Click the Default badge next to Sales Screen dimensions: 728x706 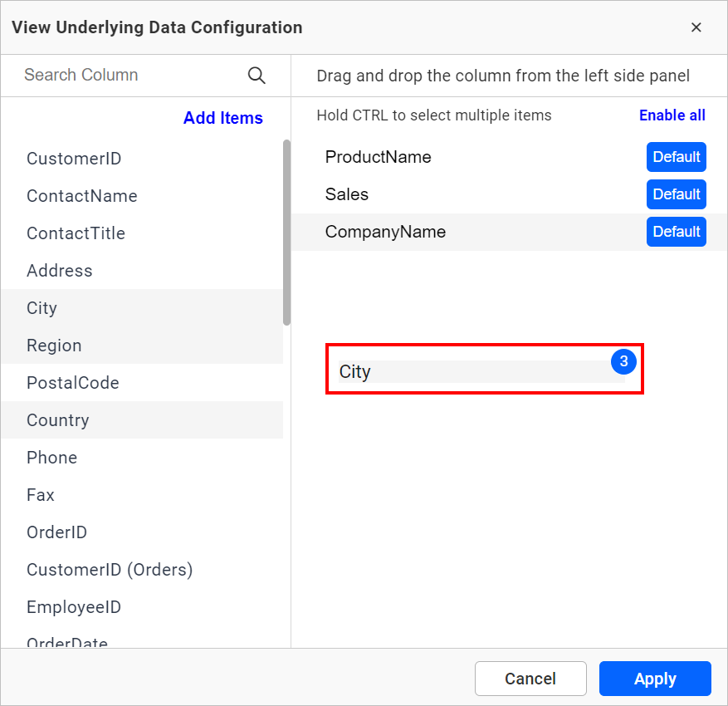[x=676, y=194]
